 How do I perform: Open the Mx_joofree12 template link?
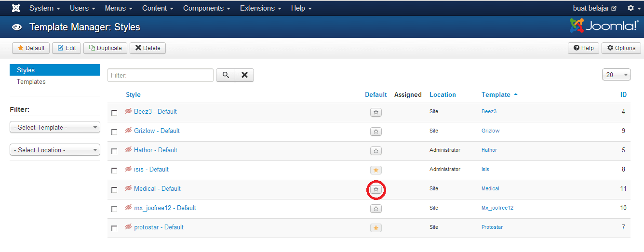(x=497, y=208)
